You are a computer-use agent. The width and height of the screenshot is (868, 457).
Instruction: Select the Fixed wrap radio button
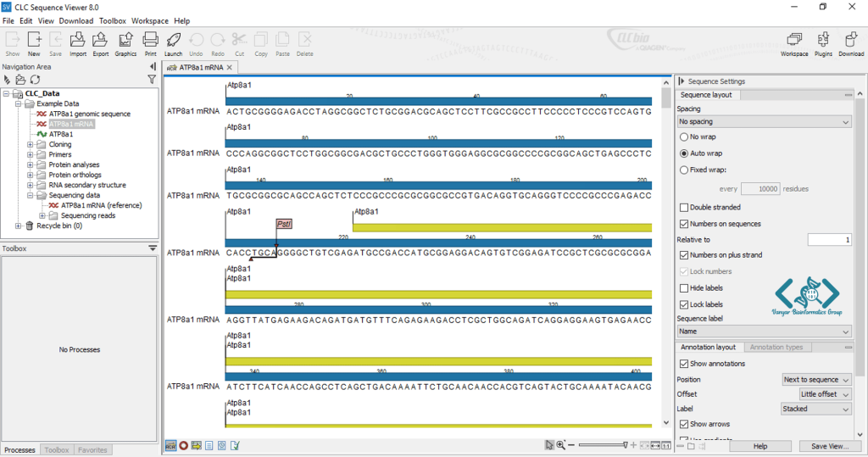(684, 170)
